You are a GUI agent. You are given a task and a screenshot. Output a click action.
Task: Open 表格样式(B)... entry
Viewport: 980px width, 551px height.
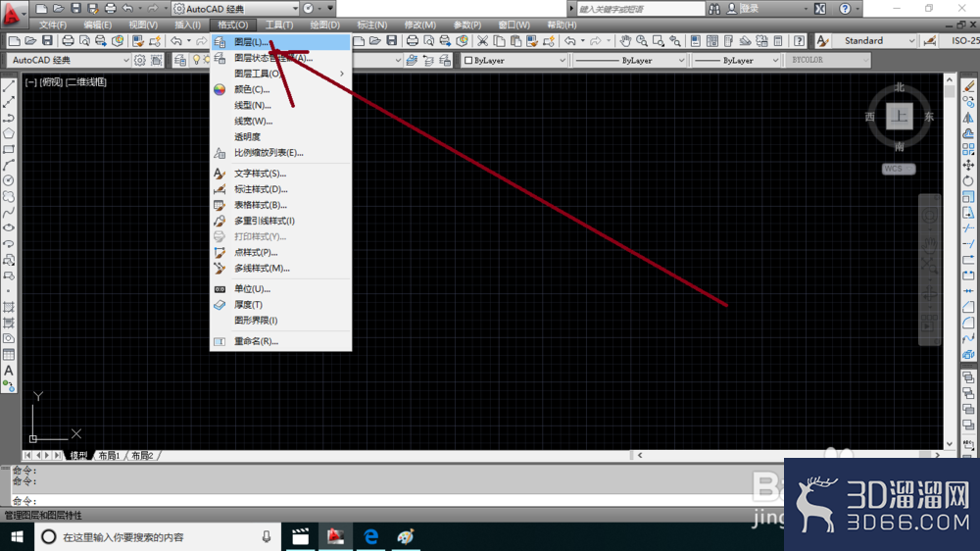click(280, 205)
